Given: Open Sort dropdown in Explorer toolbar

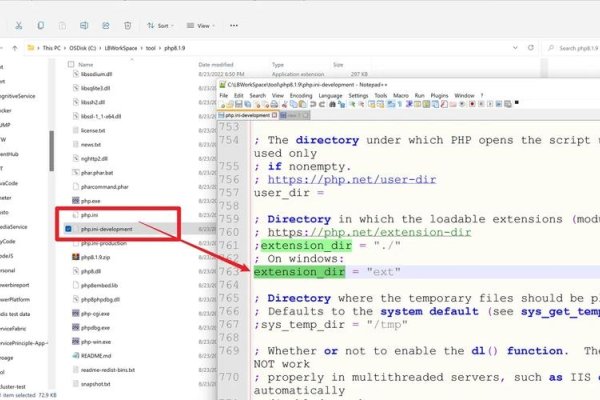Looking at the screenshot, I should (x=160, y=26).
